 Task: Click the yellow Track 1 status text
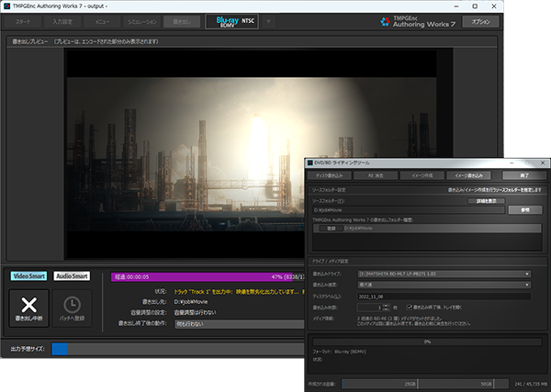240,292
